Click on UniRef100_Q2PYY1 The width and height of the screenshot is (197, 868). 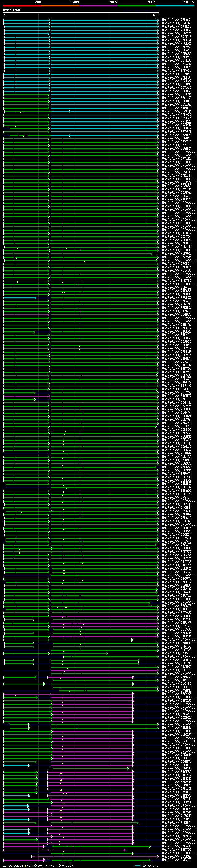tap(176, 33)
